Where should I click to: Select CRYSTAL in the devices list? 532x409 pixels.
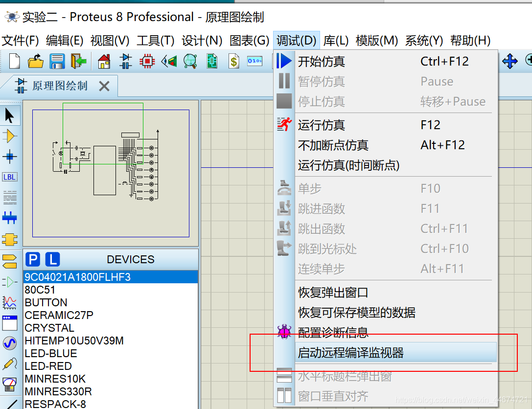pyautogui.click(x=111, y=328)
